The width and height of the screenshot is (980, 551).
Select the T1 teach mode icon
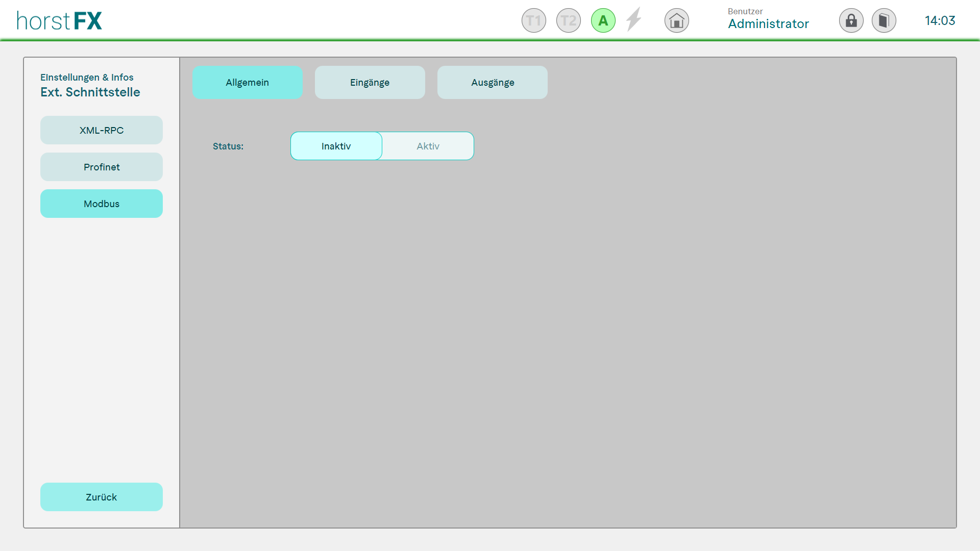533,21
